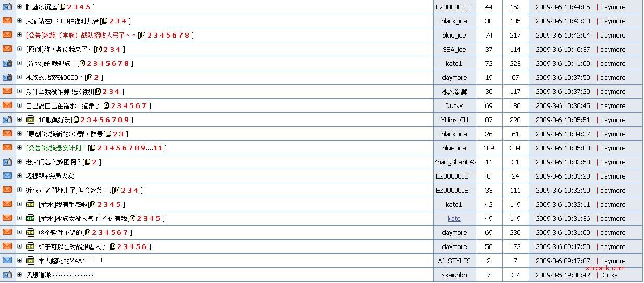
Task: Open the underlined kate author link
Action: point(454,219)
